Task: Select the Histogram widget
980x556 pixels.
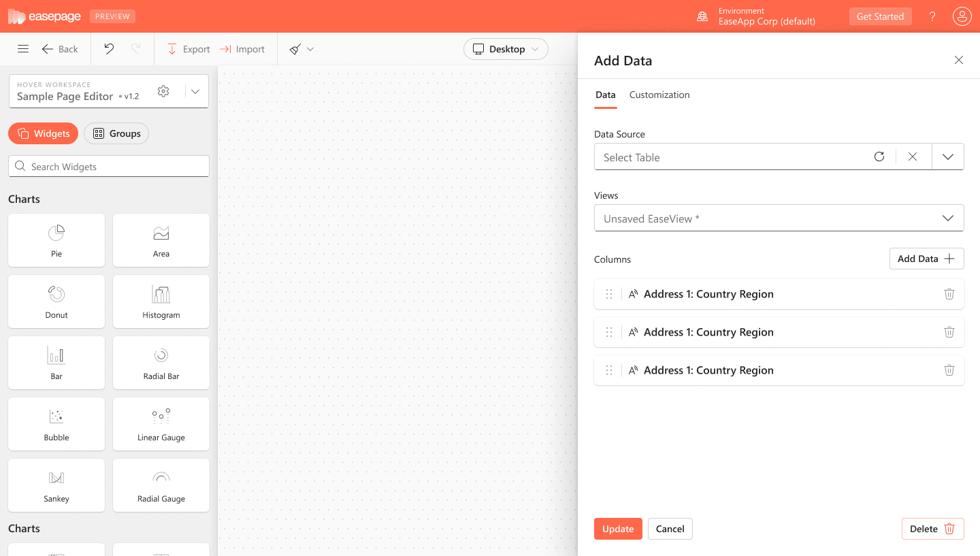Action: [x=161, y=301]
